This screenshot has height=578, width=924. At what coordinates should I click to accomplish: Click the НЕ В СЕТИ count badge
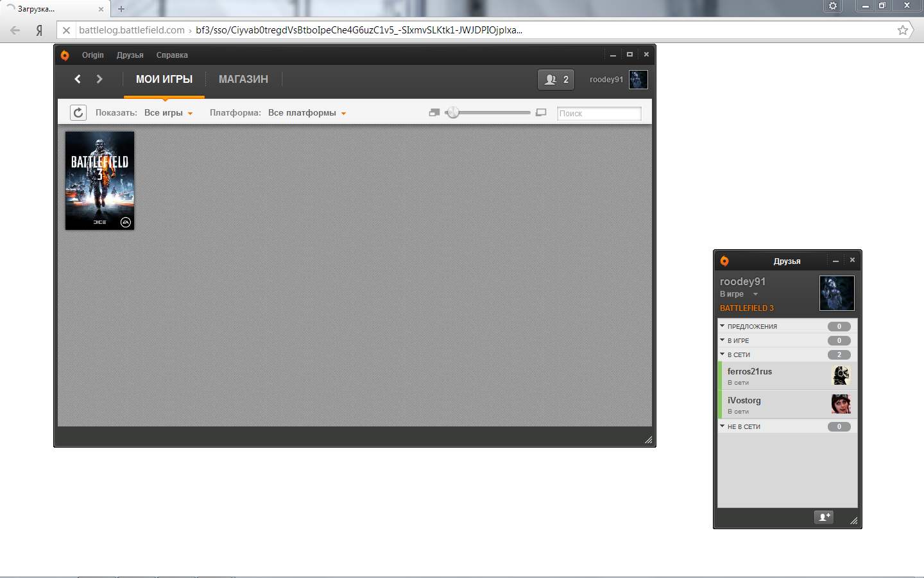click(x=839, y=426)
